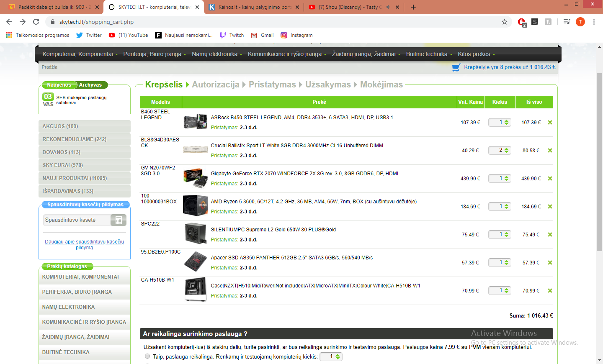Go forward to the next page
Image resolution: width=603 pixels, height=364 pixels.
(x=23, y=22)
